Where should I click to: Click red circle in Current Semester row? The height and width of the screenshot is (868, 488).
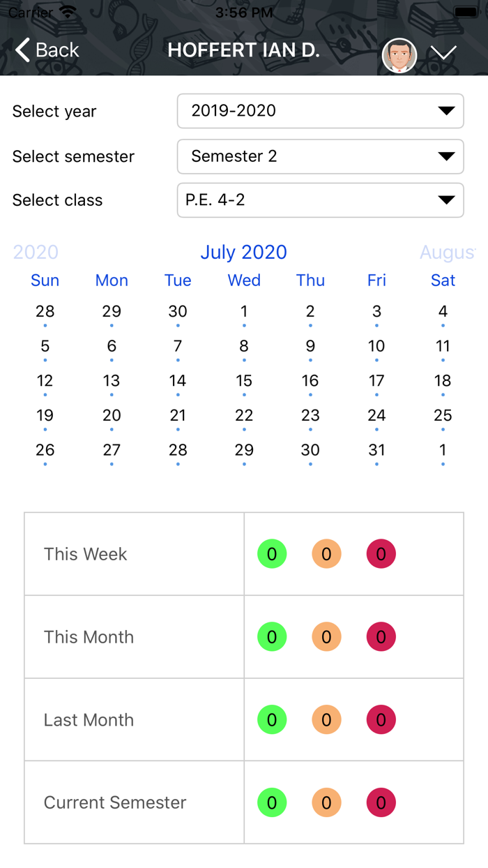(381, 802)
